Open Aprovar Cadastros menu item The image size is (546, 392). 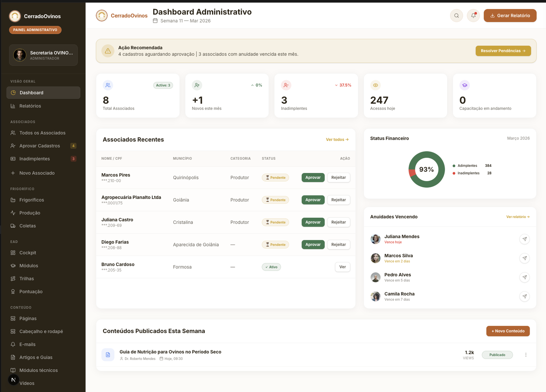coord(43,146)
